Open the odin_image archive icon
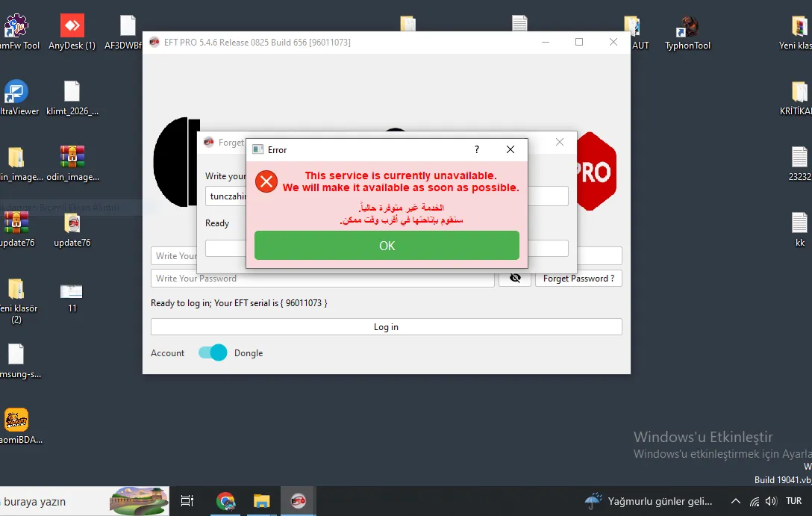This screenshot has width=812, height=516. [72, 164]
